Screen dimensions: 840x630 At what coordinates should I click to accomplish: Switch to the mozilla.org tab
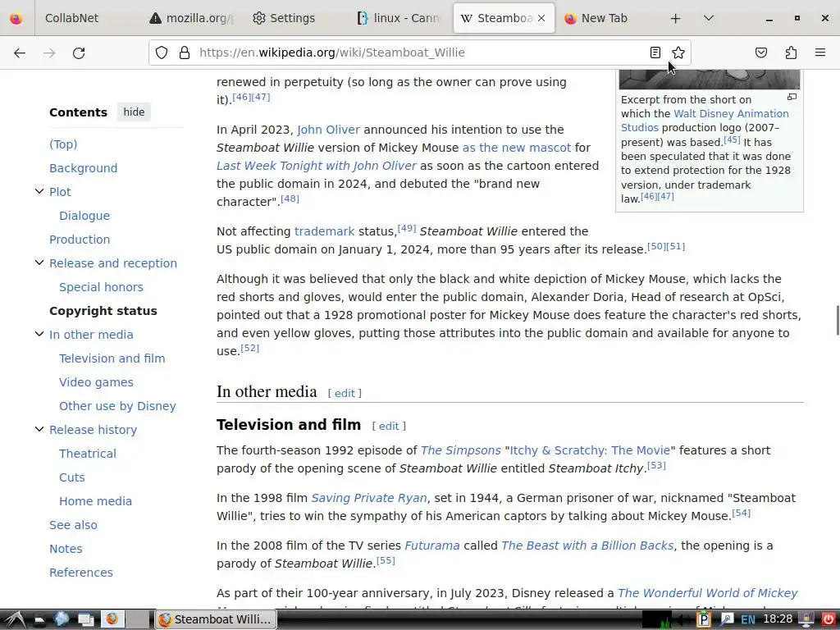click(x=192, y=18)
